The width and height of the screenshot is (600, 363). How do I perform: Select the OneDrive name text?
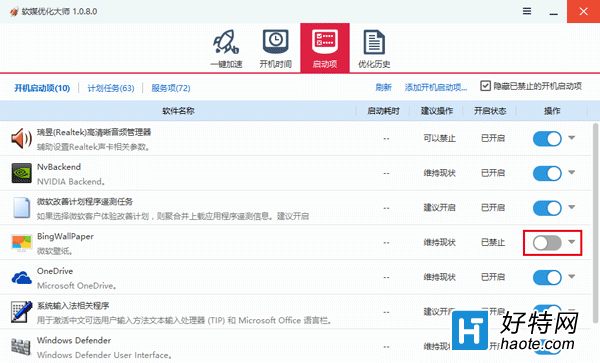click(x=55, y=271)
